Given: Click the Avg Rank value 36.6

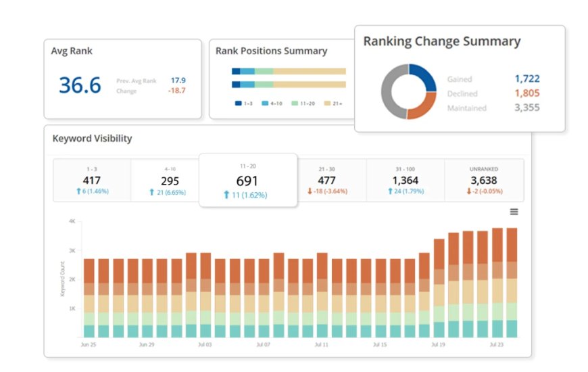Looking at the screenshot, I should 80,85.
